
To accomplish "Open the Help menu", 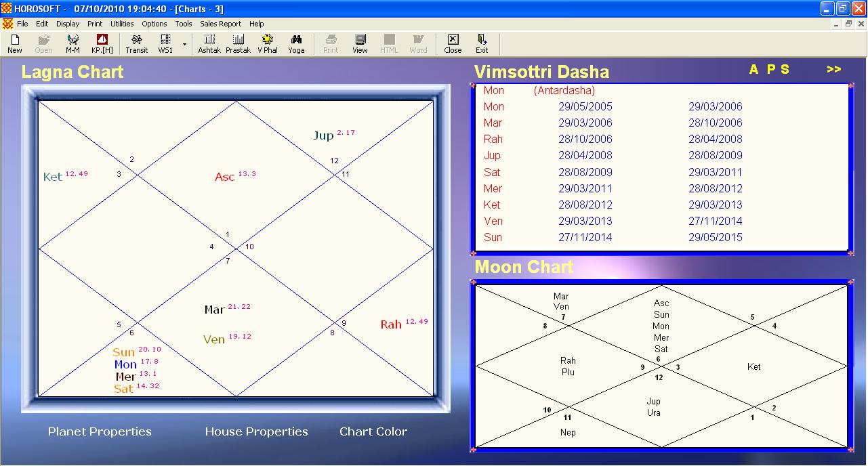I will pos(257,24).
